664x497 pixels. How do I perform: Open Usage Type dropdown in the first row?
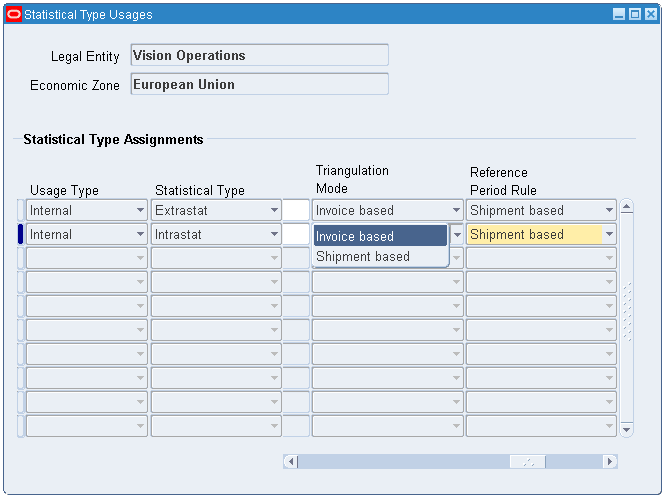pos(141,211)
